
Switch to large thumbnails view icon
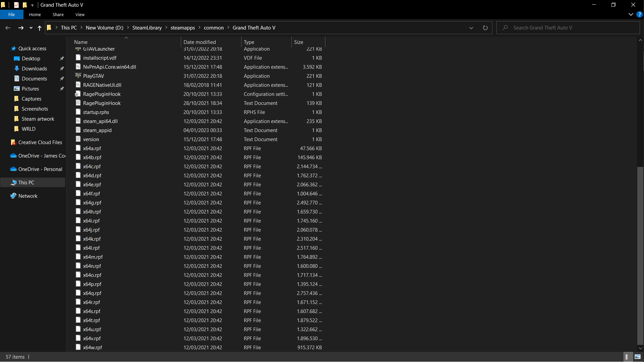(x=637, y=357)
